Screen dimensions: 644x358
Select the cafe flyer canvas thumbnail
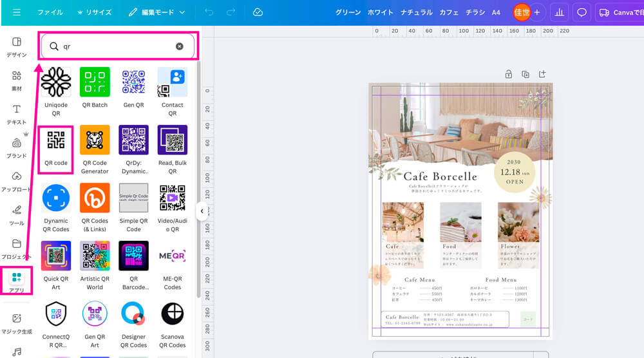460,211
